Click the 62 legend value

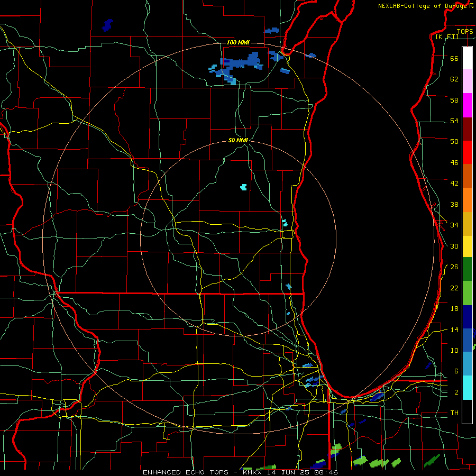coord(454,79)
